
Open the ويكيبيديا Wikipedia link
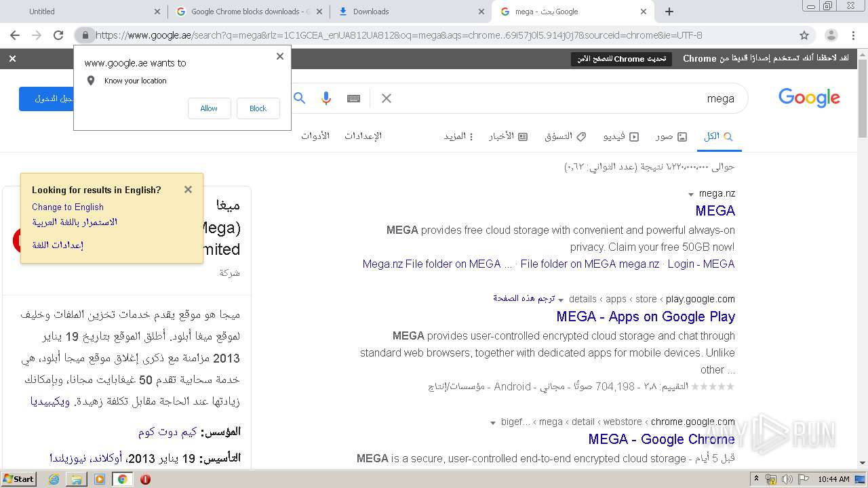[50, 402]
